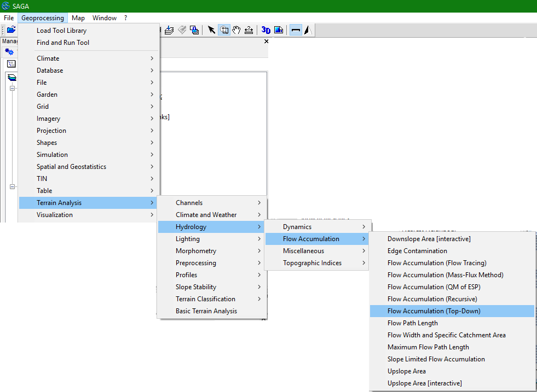Screen dimensions: 537x392
Task: Show the print layout icon
Action: [279, 30]
